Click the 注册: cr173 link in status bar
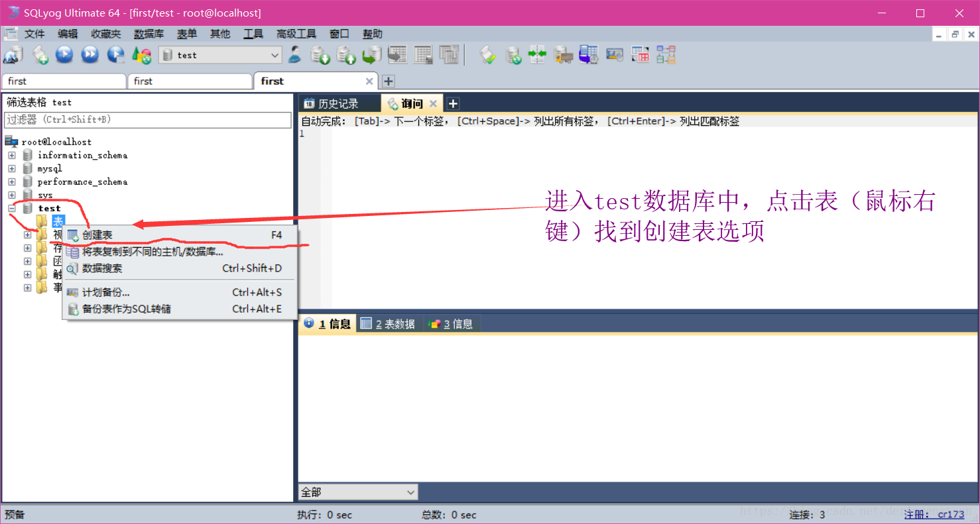Screen dimensions: 980x524 (934, 515)
